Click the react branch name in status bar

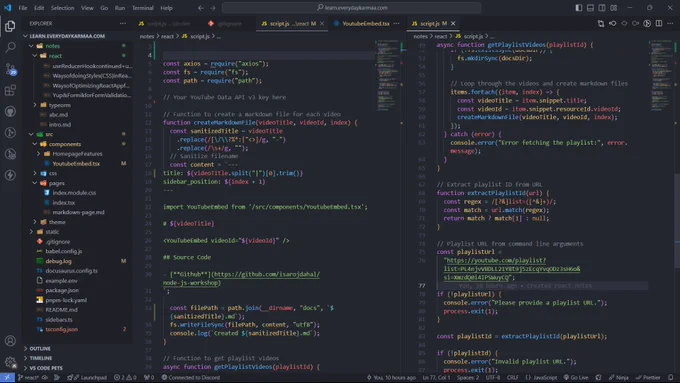coord(29,377)
